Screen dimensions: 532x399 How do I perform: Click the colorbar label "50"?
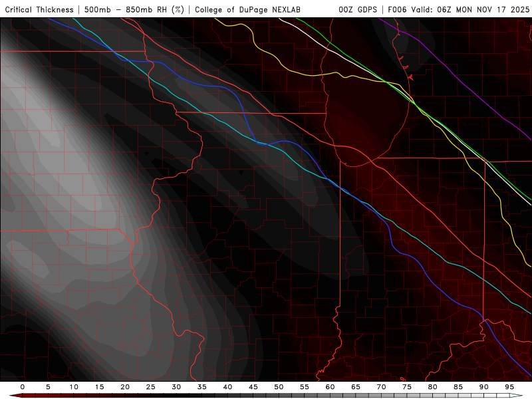coord(279,387)
